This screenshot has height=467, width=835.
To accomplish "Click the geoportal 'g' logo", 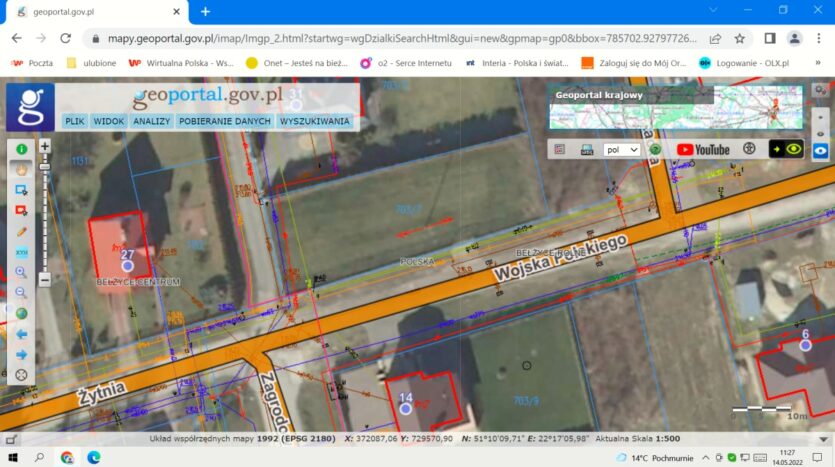I will pos(30,107).
